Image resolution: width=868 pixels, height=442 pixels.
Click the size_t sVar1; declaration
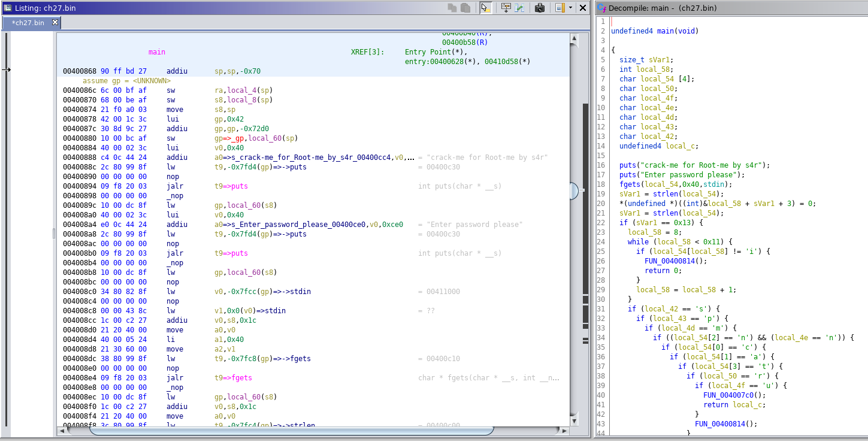click(x=646, y=60)
